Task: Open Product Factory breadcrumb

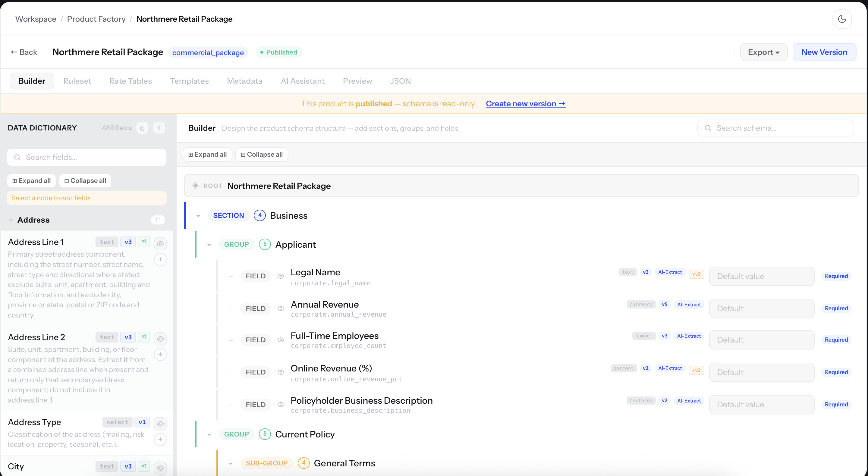Action: [96, 19]
